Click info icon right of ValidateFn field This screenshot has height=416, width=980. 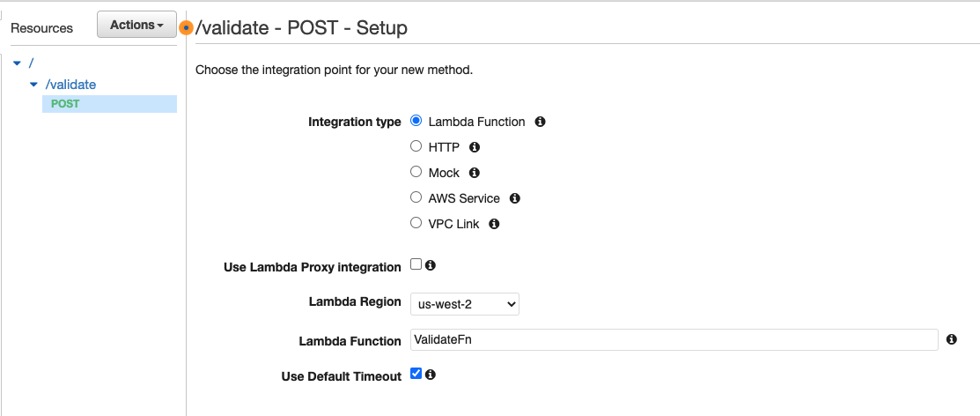[952, 339]
